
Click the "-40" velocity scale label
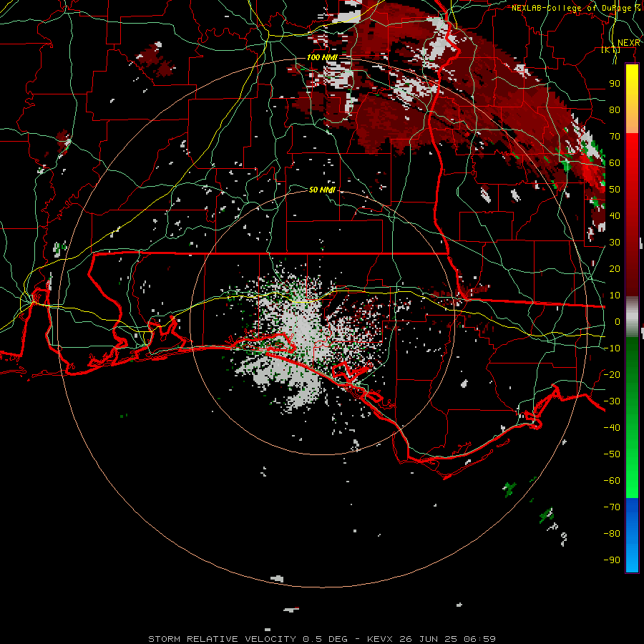[x=612, y=428]
